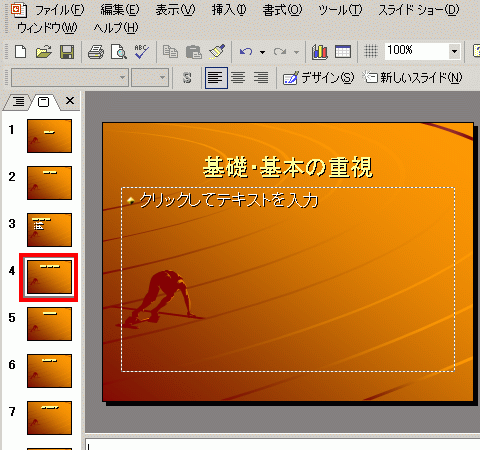This screenshot has width=480, height=450.
Task: Open the ファイル(F) menu
Action: tap(60, 10)
